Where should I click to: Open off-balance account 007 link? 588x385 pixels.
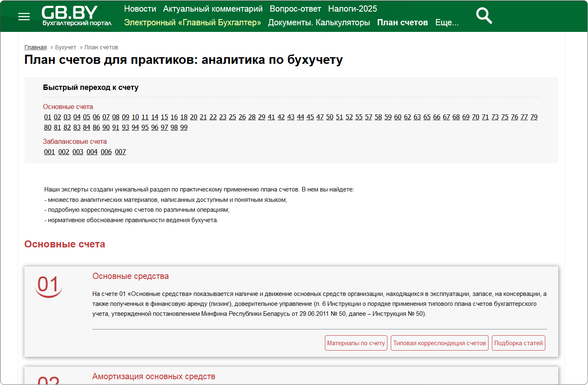coord(120,152)
